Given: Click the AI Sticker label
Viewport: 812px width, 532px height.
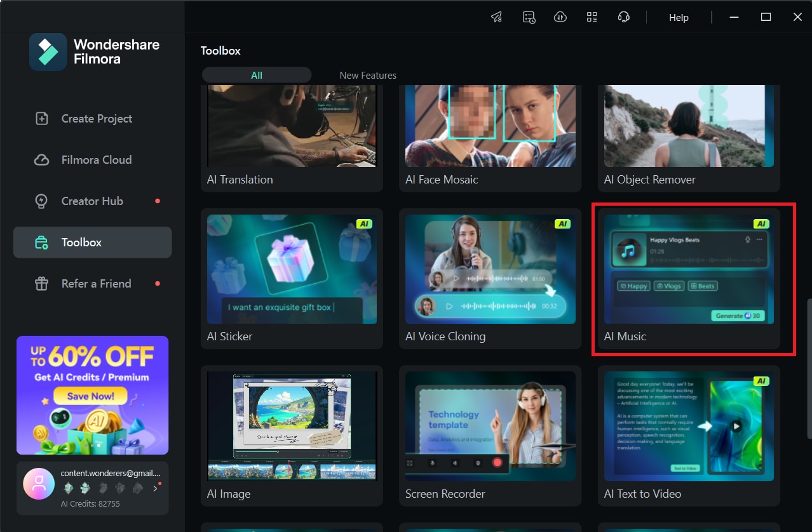Looking at the screenshot, I should click(x=230, y=336).
